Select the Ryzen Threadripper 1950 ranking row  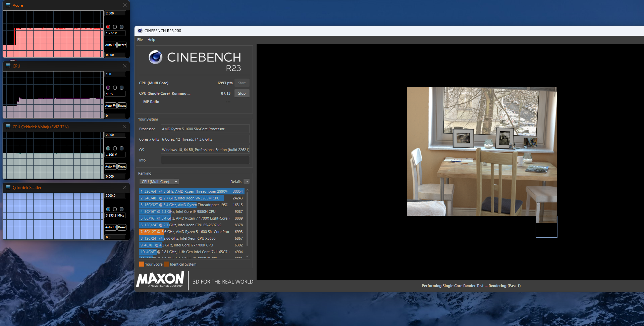(x=192, y=205)
